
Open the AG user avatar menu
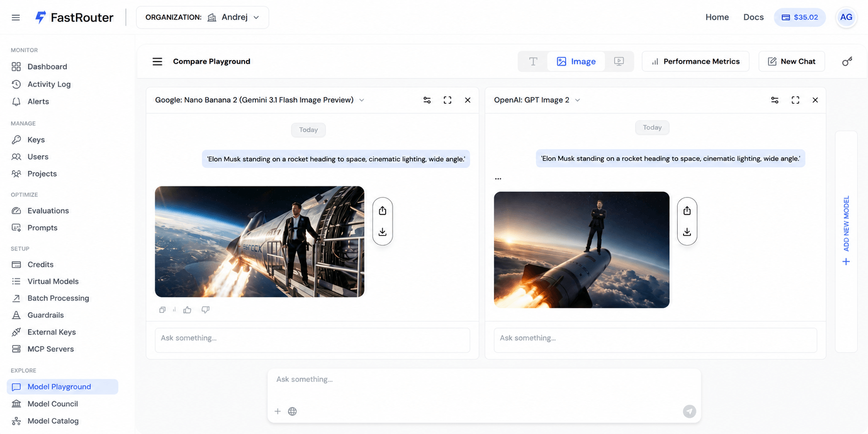coord(846,17)
